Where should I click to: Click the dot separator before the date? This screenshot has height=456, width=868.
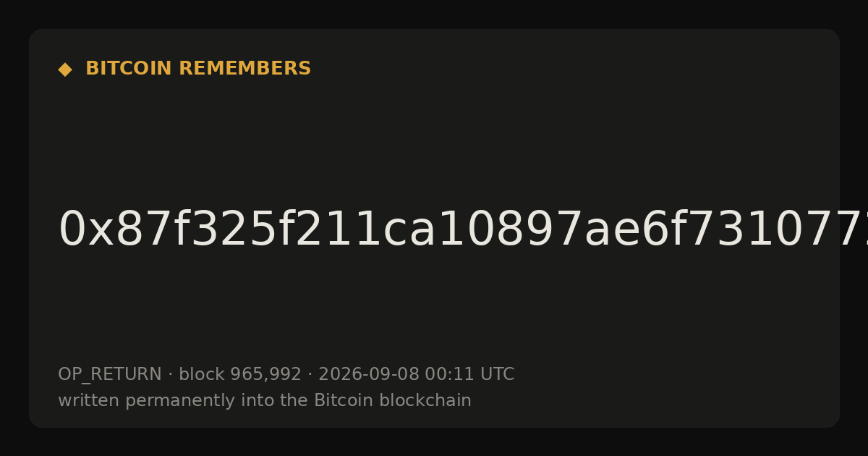click(x=310, y=375)
